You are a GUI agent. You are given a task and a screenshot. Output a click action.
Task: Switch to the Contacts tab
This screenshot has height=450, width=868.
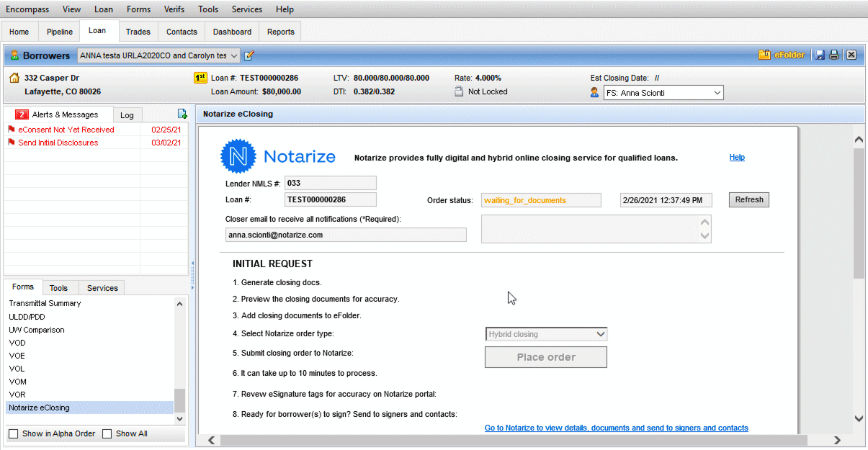point(182,32)
